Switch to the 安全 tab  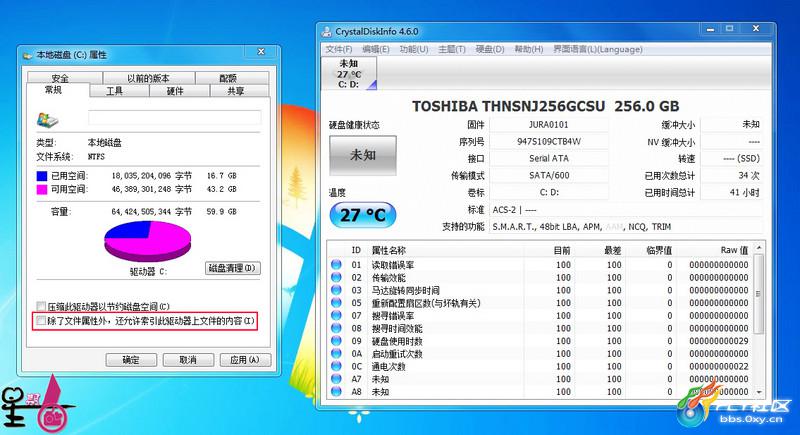pyautogui.click(x=65, y=78)
